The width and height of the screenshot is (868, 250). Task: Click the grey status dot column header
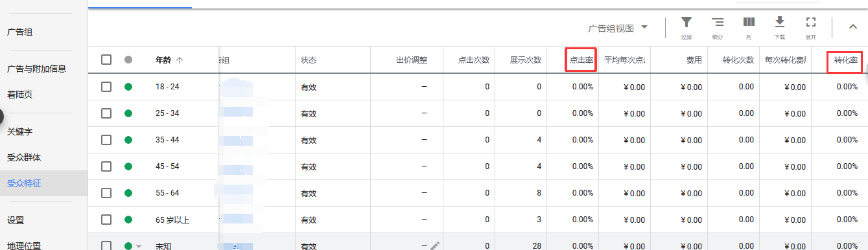[128, 60]
